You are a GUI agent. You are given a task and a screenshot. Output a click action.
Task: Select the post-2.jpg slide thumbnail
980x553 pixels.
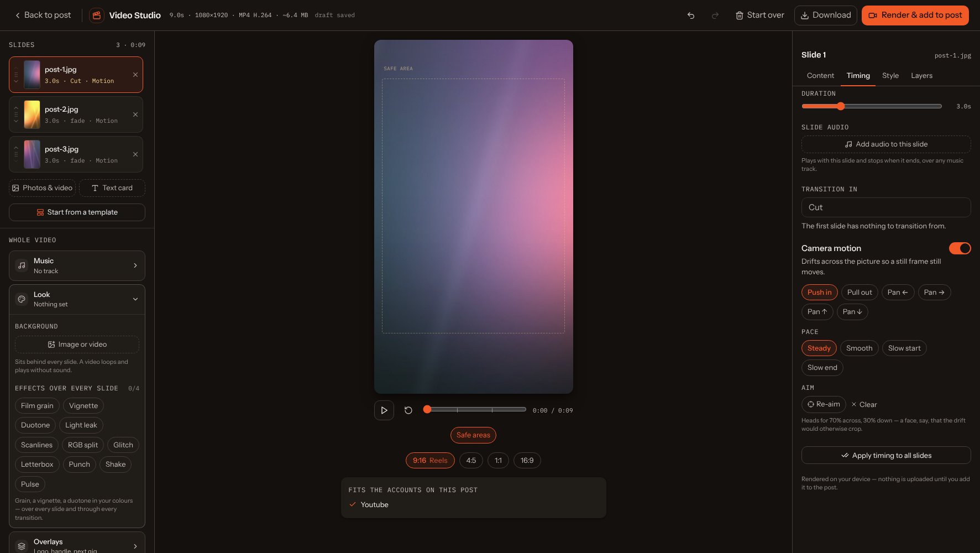(x=32, y=114)
